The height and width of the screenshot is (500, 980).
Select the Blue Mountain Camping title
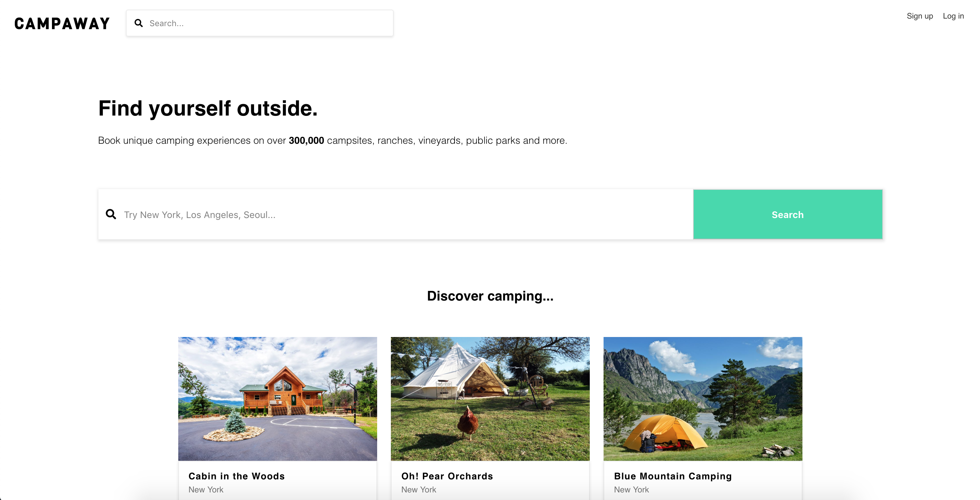673,476
